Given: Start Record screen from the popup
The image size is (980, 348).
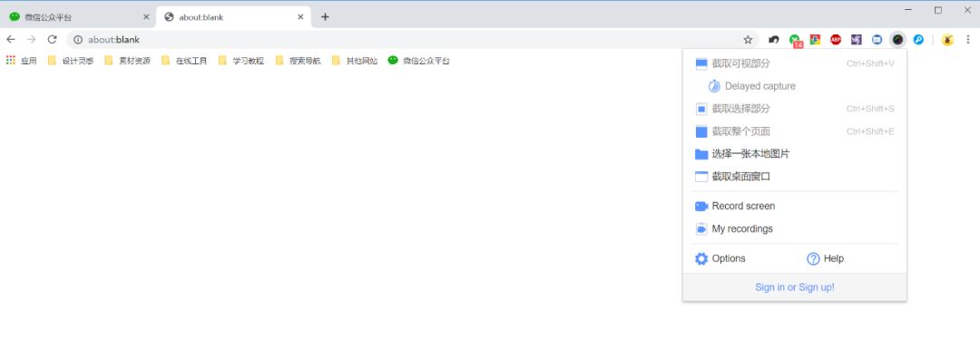Looking at the screenshot, I should pos(794,206).
